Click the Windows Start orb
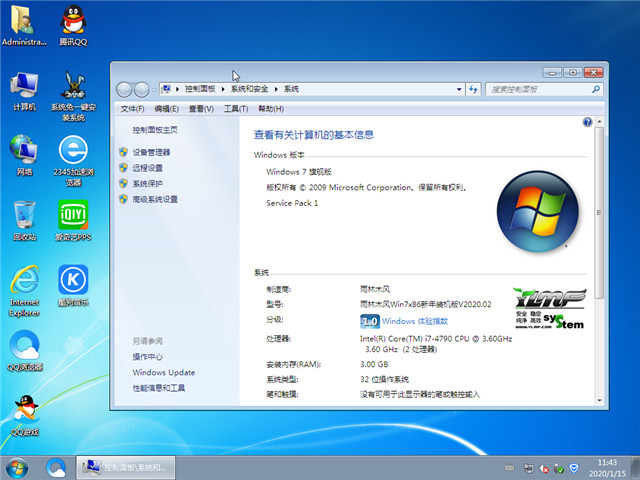Screen dimensions: 640x480 [x=17, y=468]
